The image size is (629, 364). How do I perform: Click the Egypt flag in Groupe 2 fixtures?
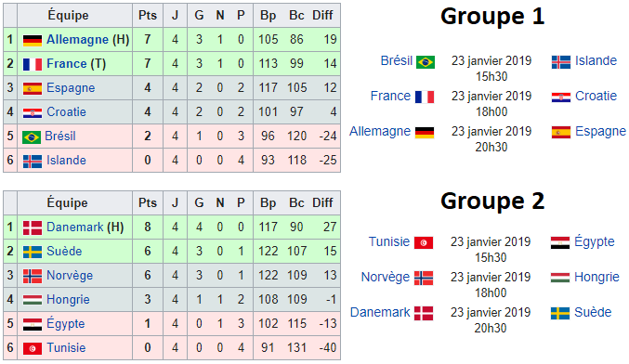coord(560,242)
